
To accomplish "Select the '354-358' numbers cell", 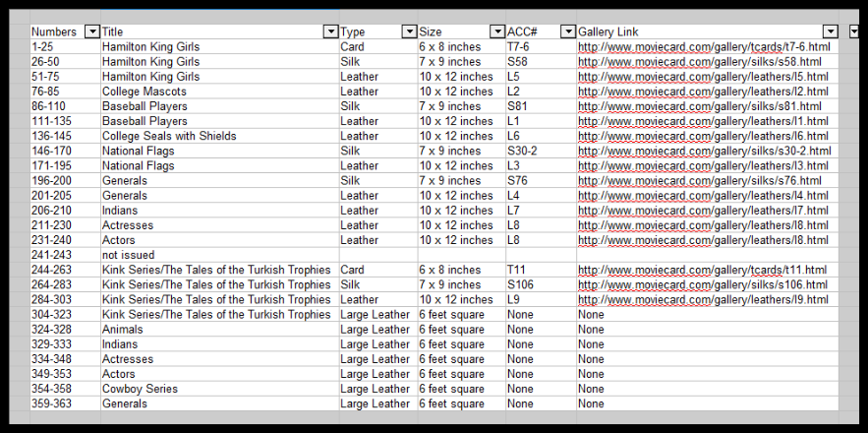I will [x=65, y=389].
